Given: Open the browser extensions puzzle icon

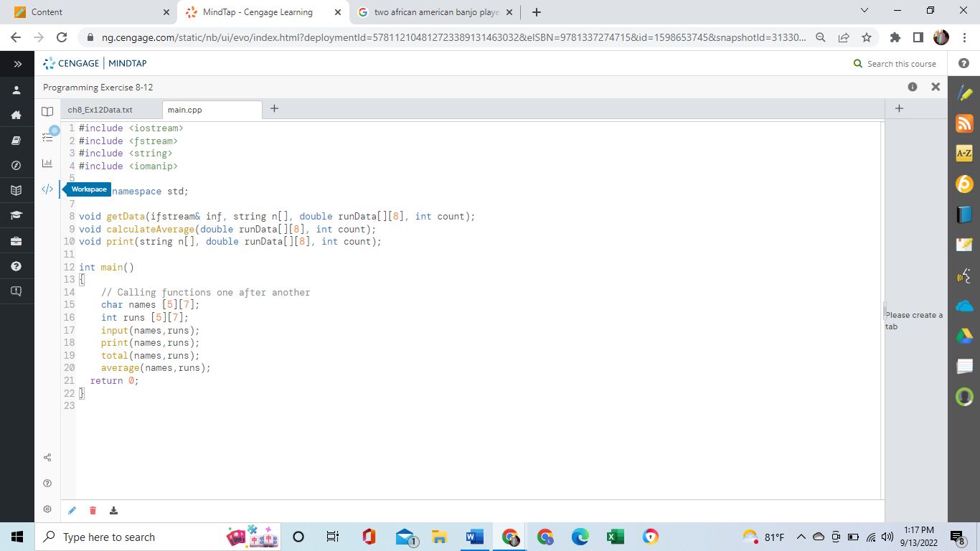Looking at the screenshot, I should 895,37.
